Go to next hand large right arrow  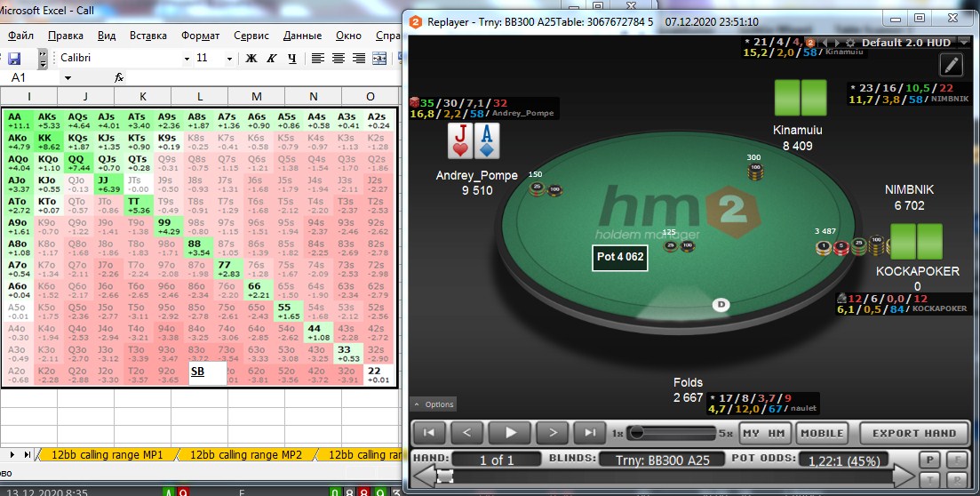(x=904, y=477)
